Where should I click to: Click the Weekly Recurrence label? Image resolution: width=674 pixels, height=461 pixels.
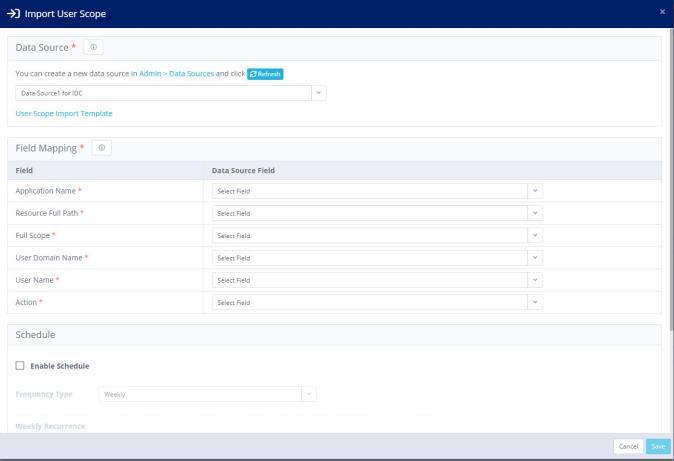point(50,427)
